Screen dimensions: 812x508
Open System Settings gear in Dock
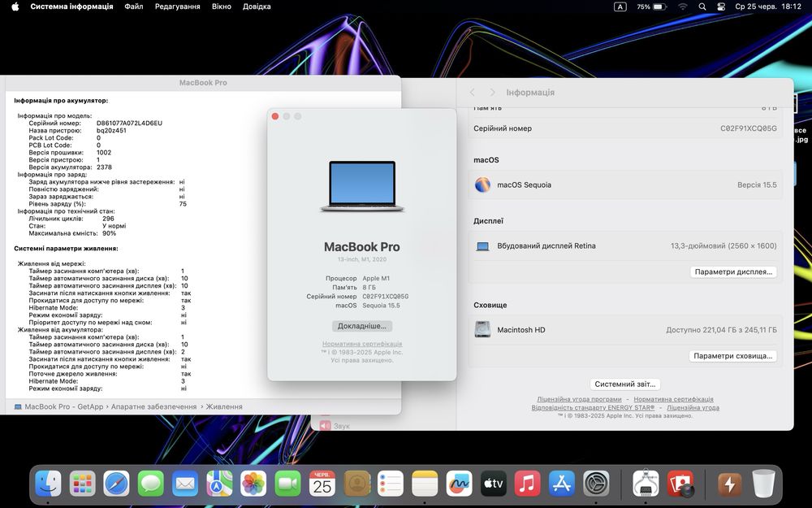[596, 484]
